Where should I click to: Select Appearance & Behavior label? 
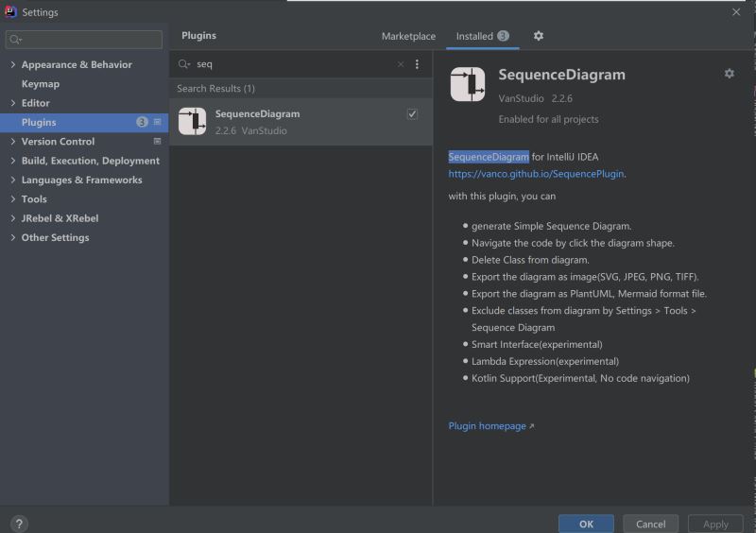[x=77, y=64]
